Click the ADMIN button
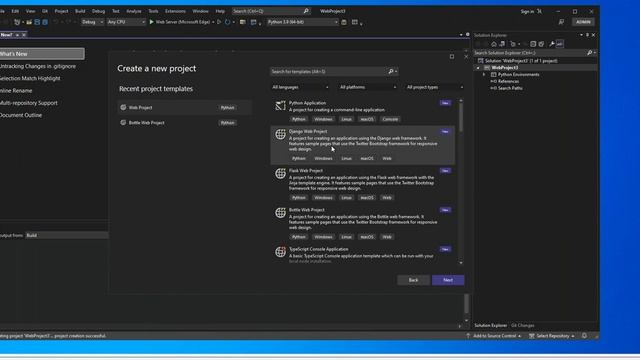Viewport: 640px width, 360px height. coord(583,22)
